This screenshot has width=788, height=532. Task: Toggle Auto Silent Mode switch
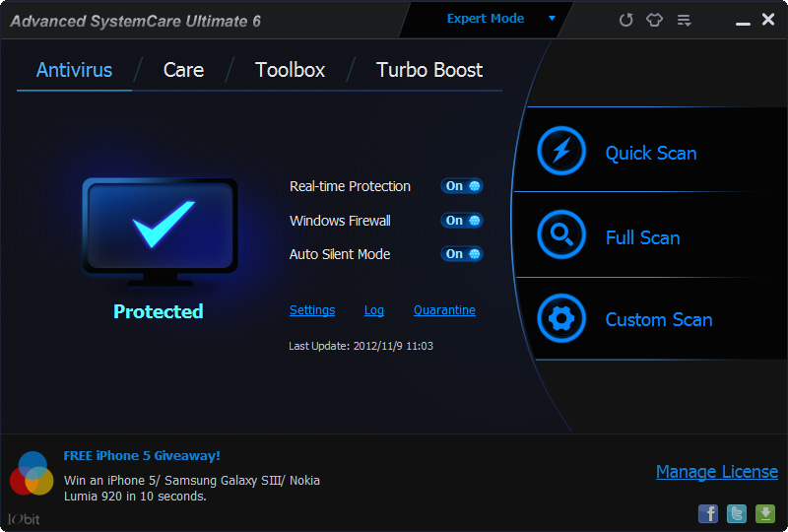[x=461, y=254]
